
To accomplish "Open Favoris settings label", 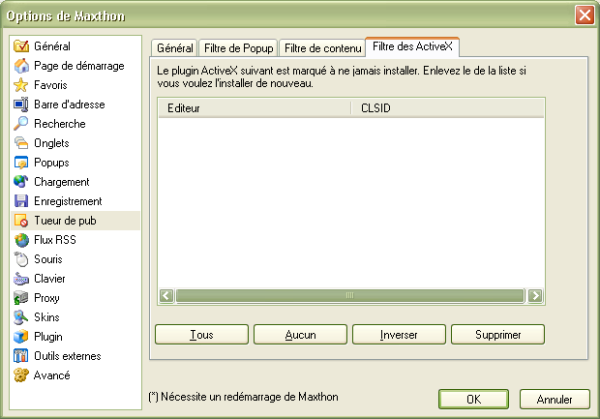I will 51,85.
